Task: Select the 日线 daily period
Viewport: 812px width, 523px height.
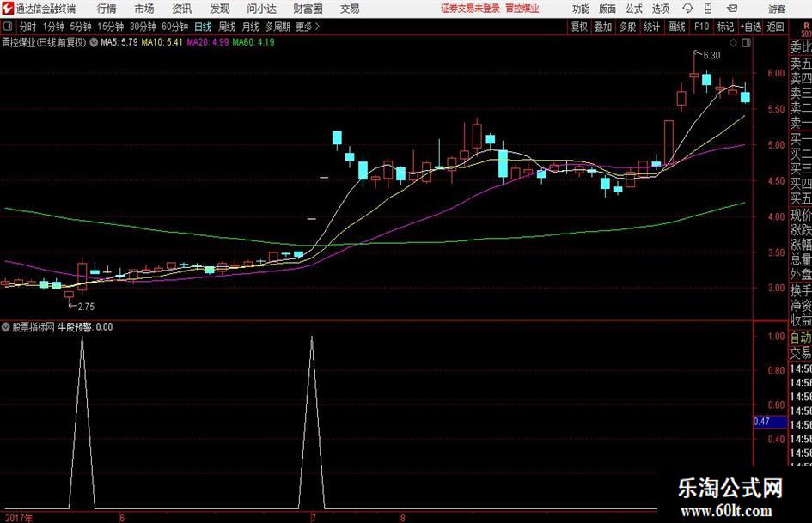Action: click(203, 27)
